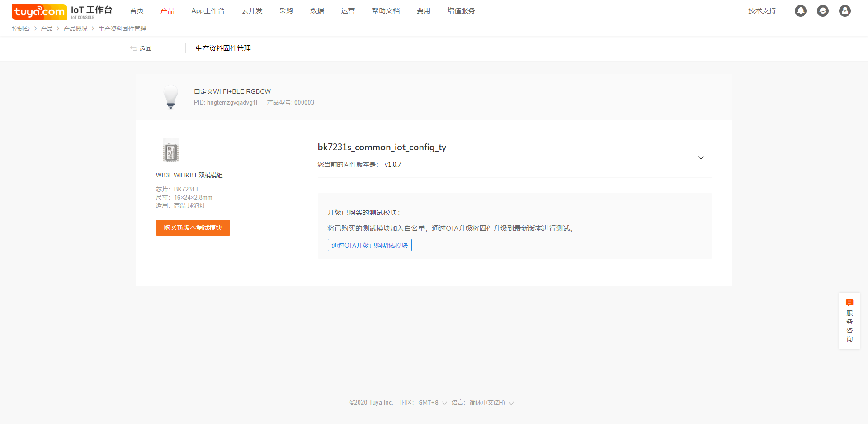Open the 帮助文档 menu
The image size is (868, 424).
pyautogui.click(x=386, y=11)
